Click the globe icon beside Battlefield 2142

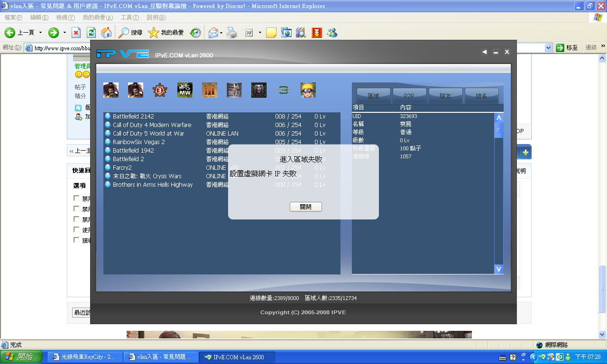pyautogui.click(x=108, y=116)
